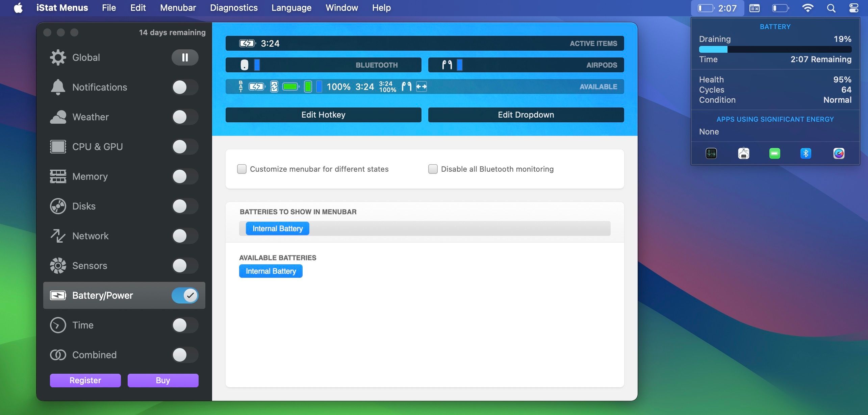868x415 pixels.
Task: Select the Sensors section icon
Action: coord(57,266)
